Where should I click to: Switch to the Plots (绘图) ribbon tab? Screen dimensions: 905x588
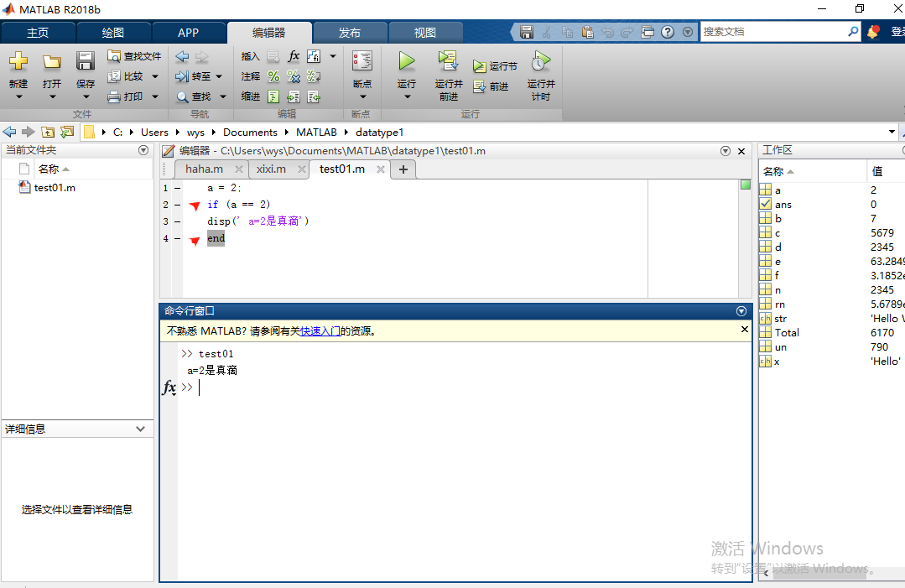pos(113,33)
